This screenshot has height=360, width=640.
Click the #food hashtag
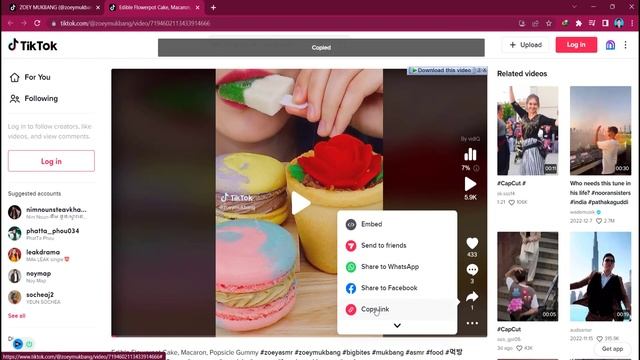[434, 352]
